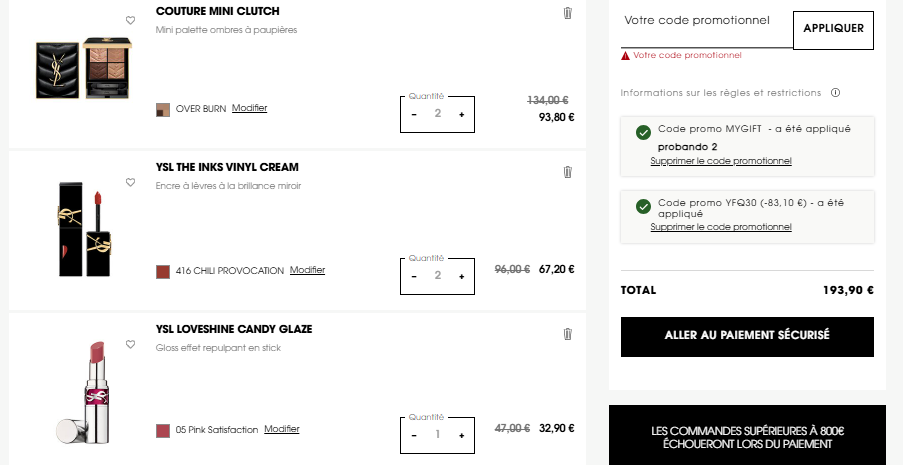This screenshot has height=465, width=903.
Task: Go to secure payment
Action: [x=747, y=337]
